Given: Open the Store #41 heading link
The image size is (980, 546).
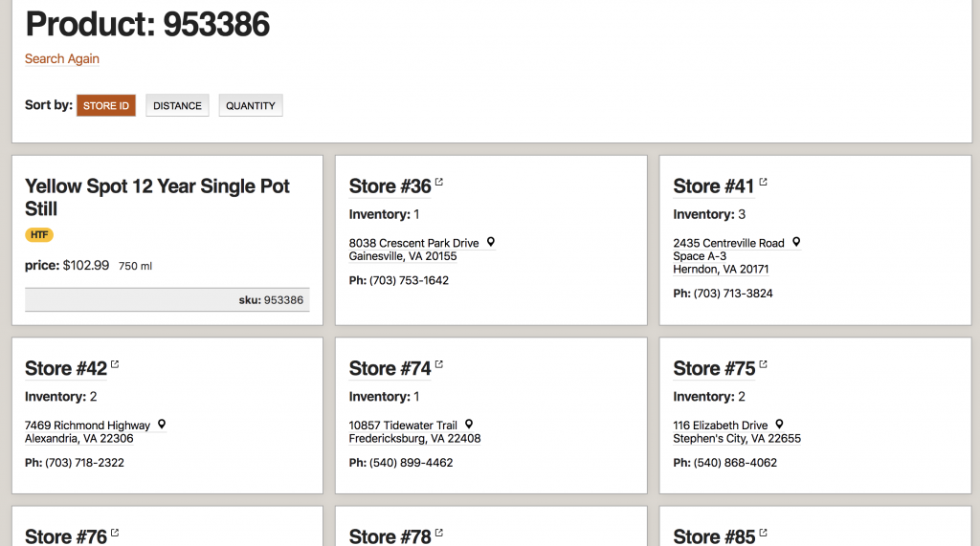Looking at the screenshot, I should [714, 186].
